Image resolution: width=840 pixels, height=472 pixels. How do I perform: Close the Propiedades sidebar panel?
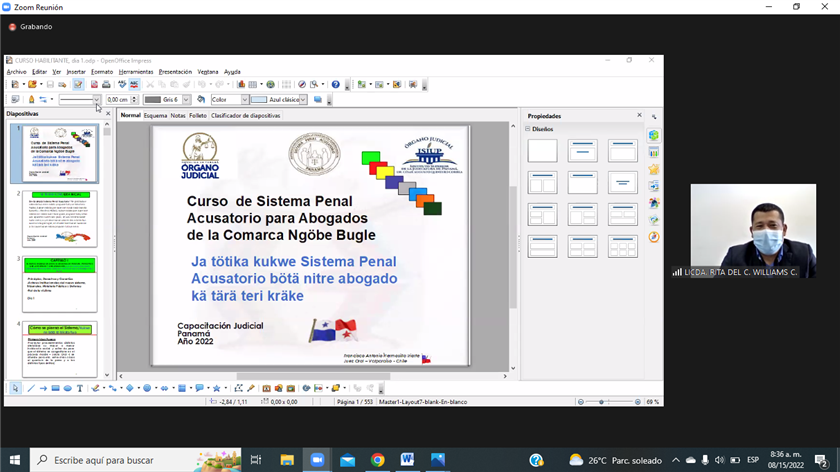pyautogui.click(x=639, y=115)
